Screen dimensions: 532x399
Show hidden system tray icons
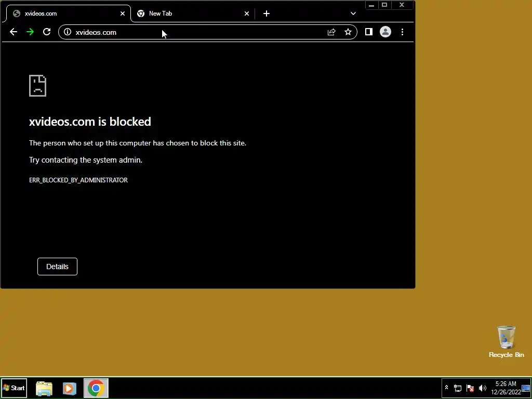[x=446, y=388]
